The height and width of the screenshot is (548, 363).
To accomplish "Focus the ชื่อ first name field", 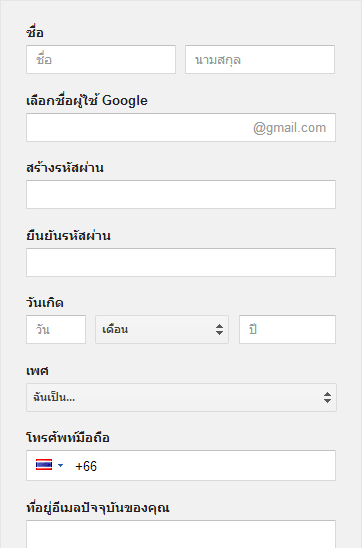I will pyautogui.click(x=101, y=59).
